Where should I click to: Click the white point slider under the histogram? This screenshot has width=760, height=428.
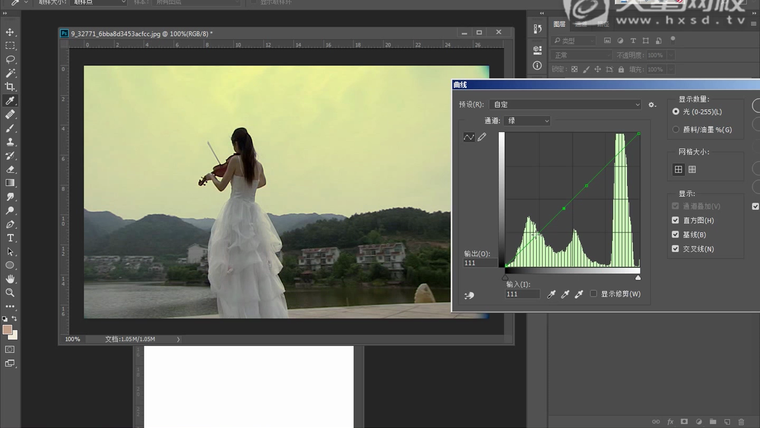(x=638, y=277)
